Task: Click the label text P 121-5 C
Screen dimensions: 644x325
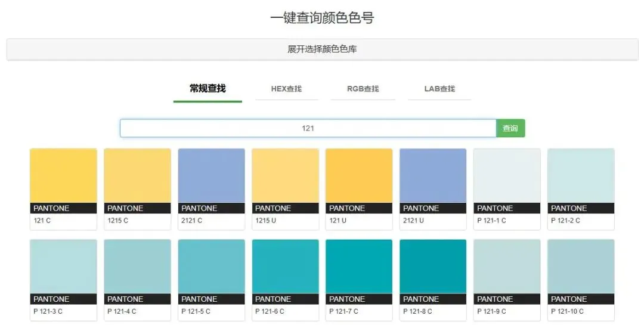Action: coord(196,311)
